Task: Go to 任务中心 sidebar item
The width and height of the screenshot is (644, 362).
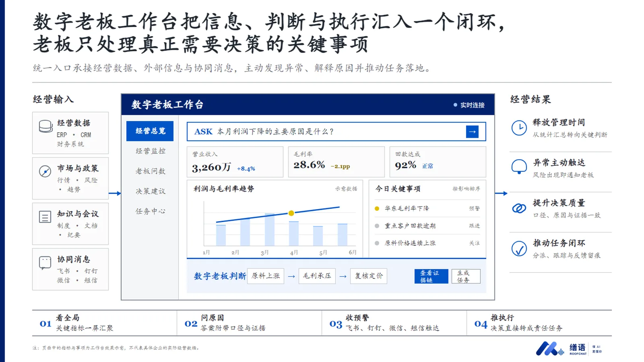Action: click(150, 211)
